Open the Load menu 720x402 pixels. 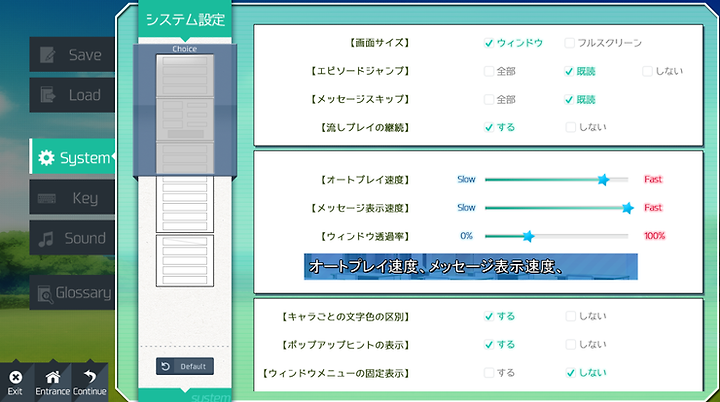click(x=72, y=95)
